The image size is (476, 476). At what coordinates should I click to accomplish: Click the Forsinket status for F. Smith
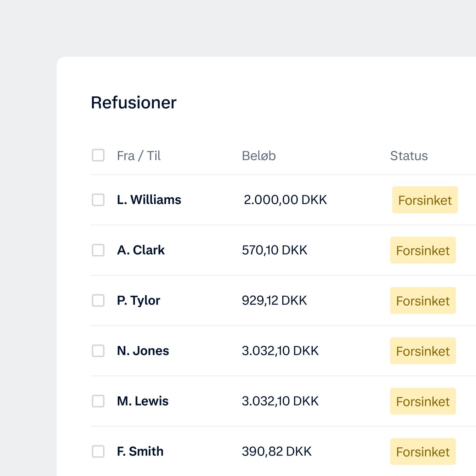coord(423,452)
